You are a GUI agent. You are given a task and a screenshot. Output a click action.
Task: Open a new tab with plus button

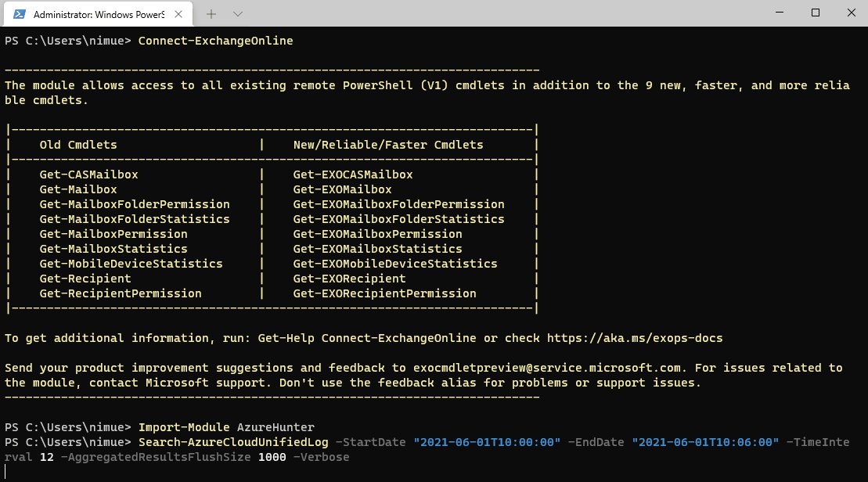click(212, 13)
